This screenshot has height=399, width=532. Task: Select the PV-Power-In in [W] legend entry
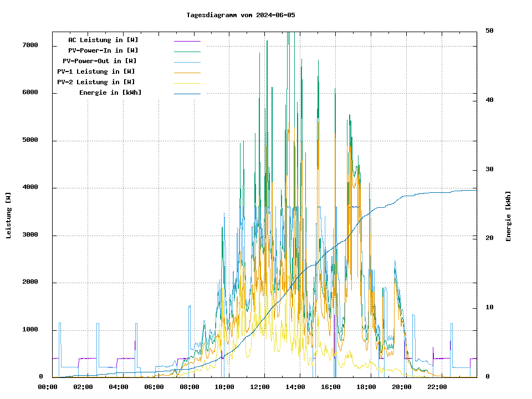tap(99, 50)
